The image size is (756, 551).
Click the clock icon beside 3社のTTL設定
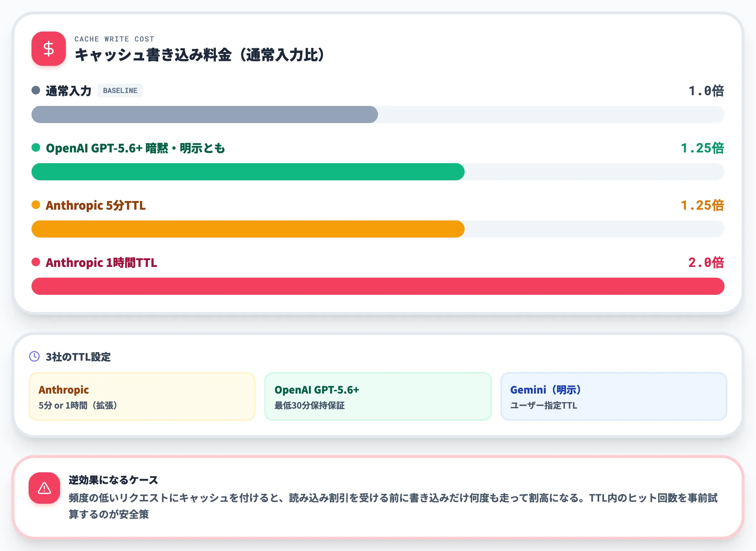point(34,356)
